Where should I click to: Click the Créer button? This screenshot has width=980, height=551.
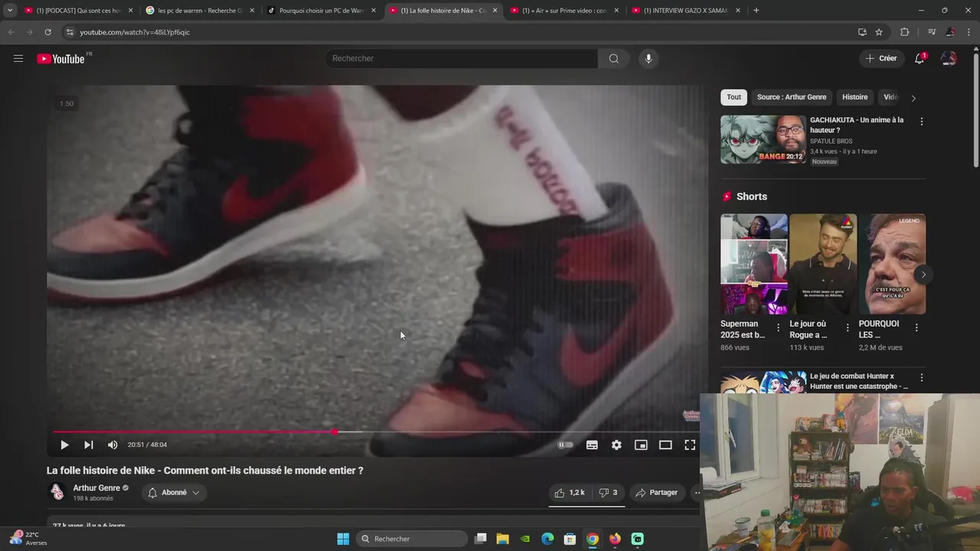point(880,58)
